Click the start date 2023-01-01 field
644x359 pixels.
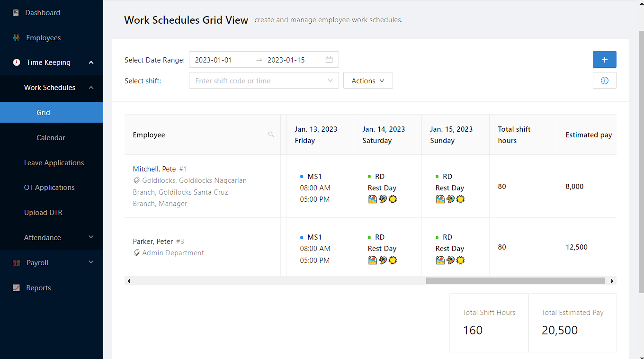click(x=220, y=60)
